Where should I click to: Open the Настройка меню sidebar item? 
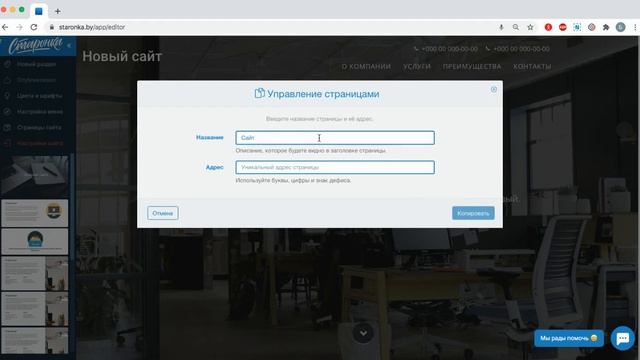tap(40, 111)
